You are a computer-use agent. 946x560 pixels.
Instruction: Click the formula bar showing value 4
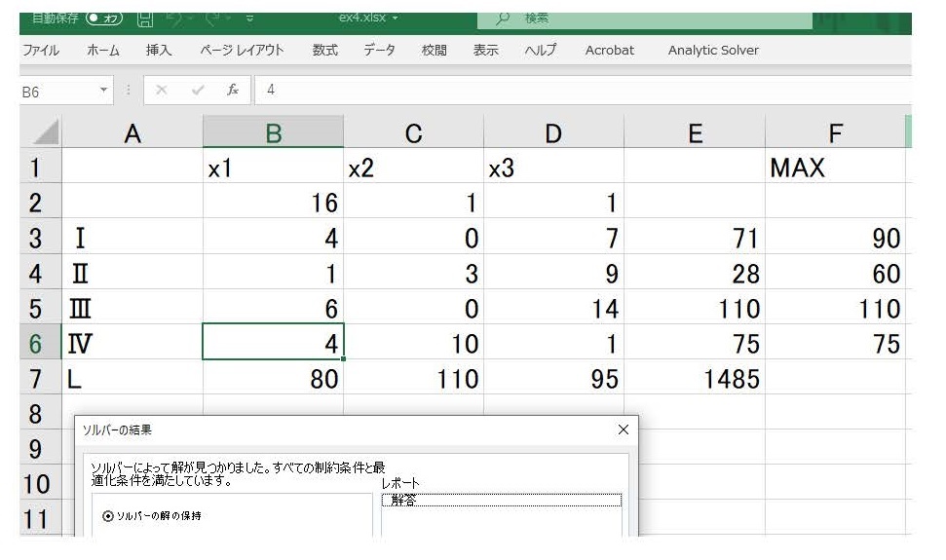tap(585, 90)
